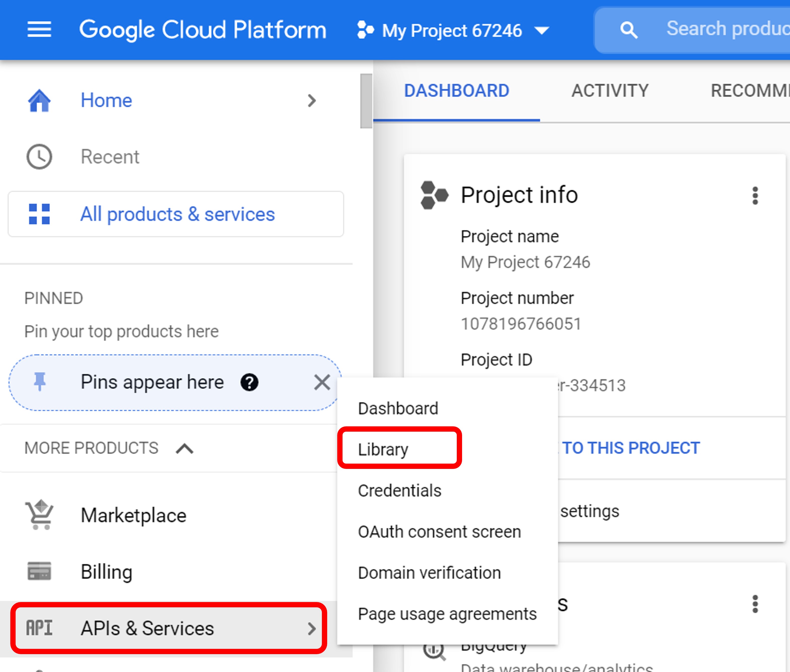Screen dimensions: 790x672
Task: Click the Recent clock icon
Action: [39, 157]
